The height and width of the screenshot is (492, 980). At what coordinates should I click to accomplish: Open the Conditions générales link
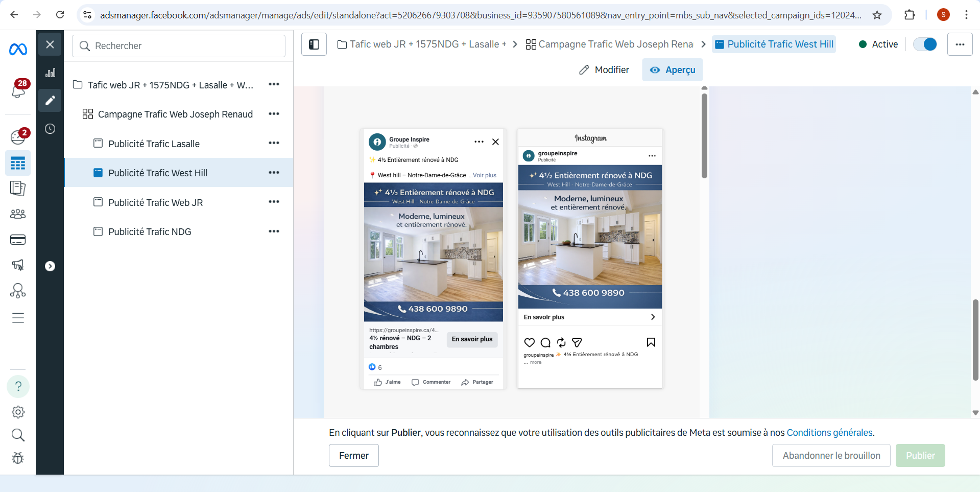coord(829,433)
